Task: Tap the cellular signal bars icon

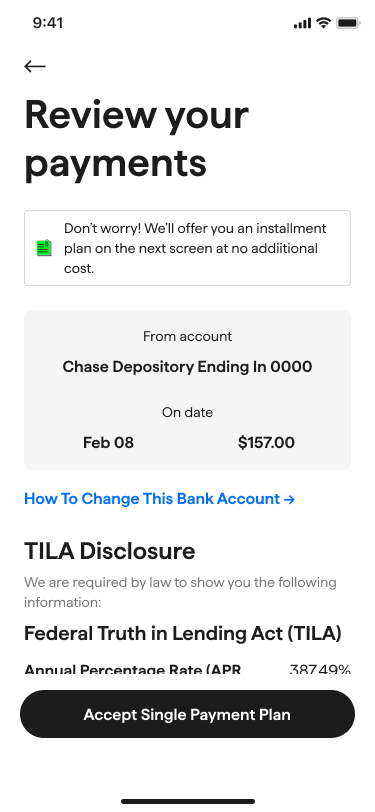Action: 302,23
